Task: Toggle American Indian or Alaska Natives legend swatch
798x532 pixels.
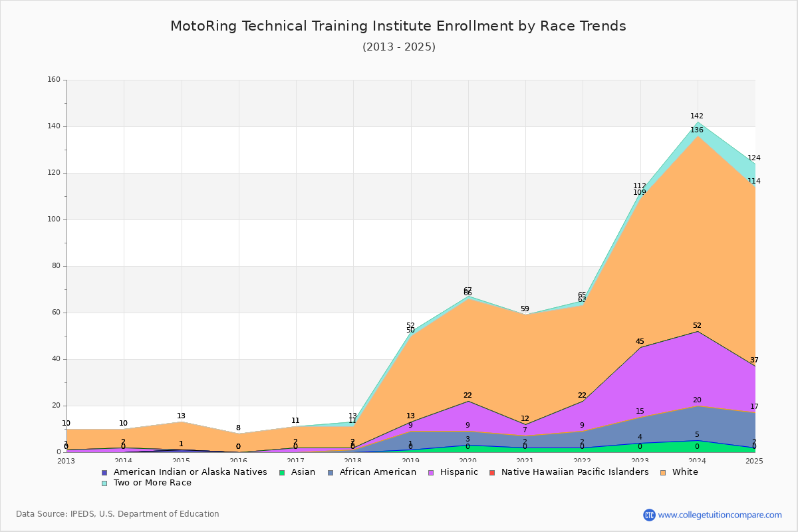Action: click(x=104, y=472)
